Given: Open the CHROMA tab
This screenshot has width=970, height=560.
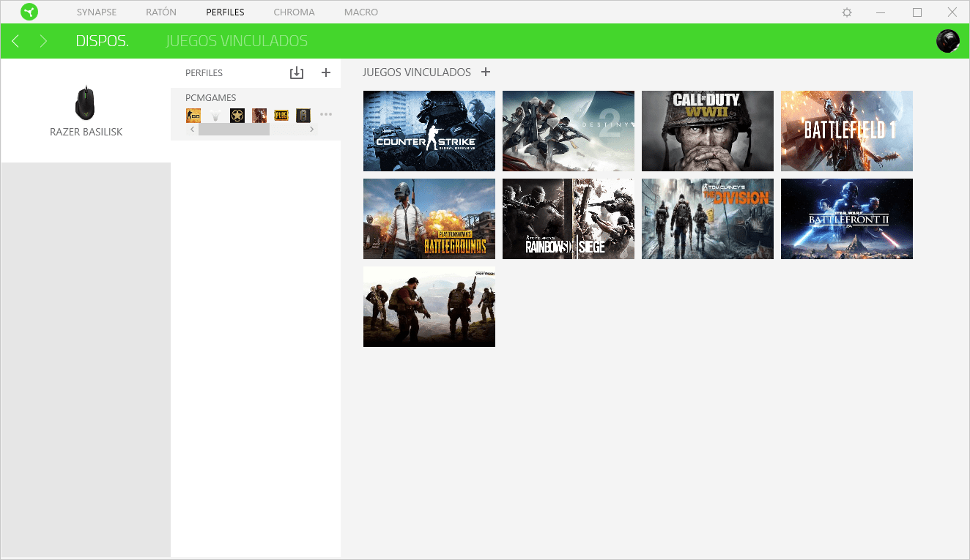Looking at the screenshot, I should pyautogui.click(x=294, y=12).
